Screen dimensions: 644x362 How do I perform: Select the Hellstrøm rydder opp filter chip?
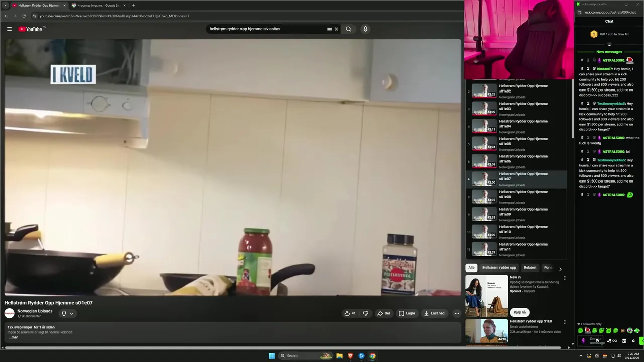coord(499,268)
